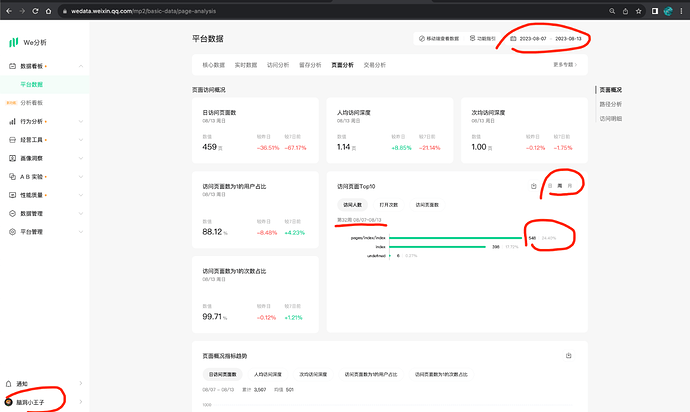Viewport: 690px width, 412px height.
Task: Expand the 数据管理 sidebar section
Action: (x=81, y=213)
